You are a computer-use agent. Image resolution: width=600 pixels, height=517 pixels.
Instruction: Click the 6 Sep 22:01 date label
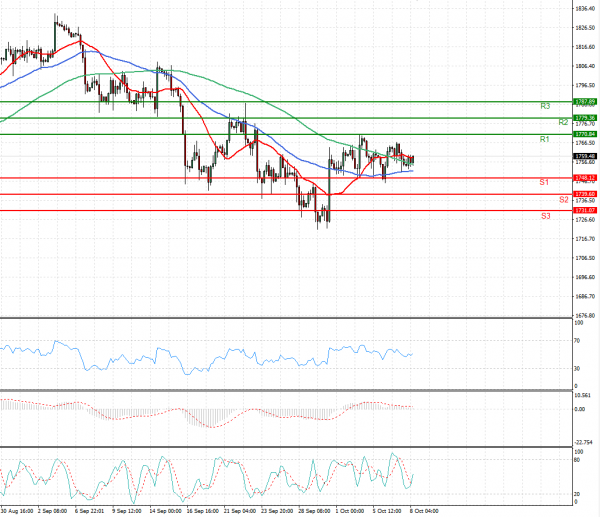pos(90,511)
